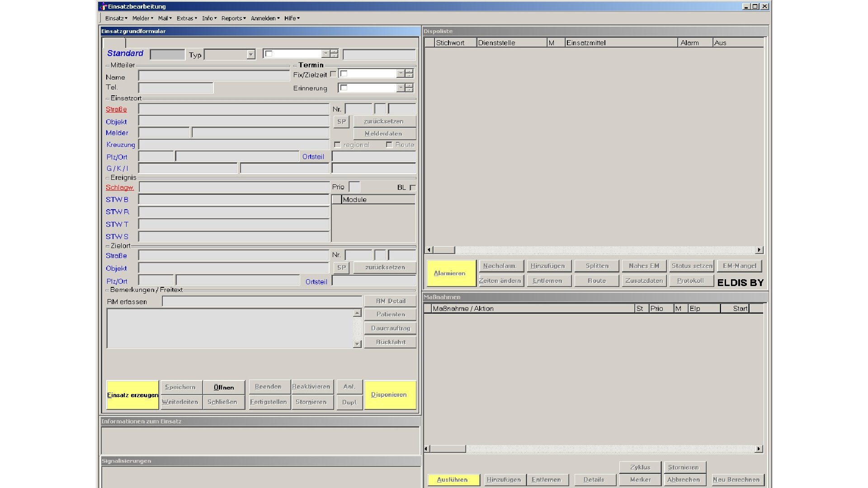The width and height of the screenshot is (868, 488).
Task: Check the BL checkbox
Action: [x=412, y=188]
